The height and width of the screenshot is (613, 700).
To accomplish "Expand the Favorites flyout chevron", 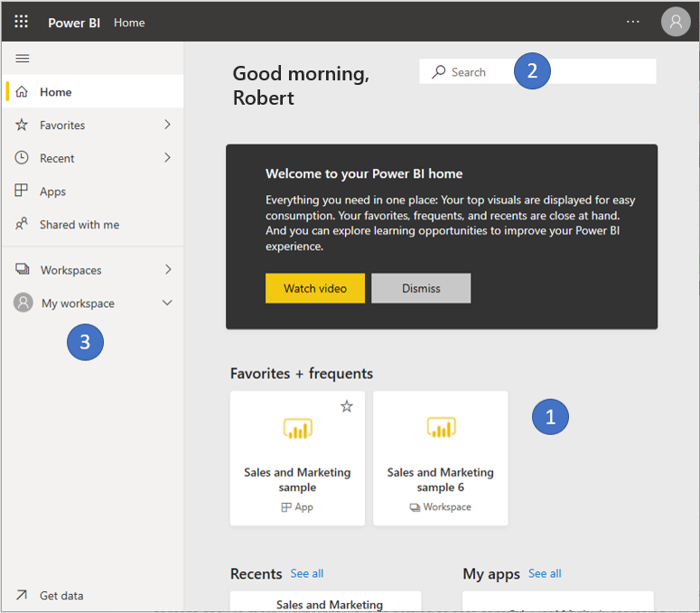I will 167,125.
